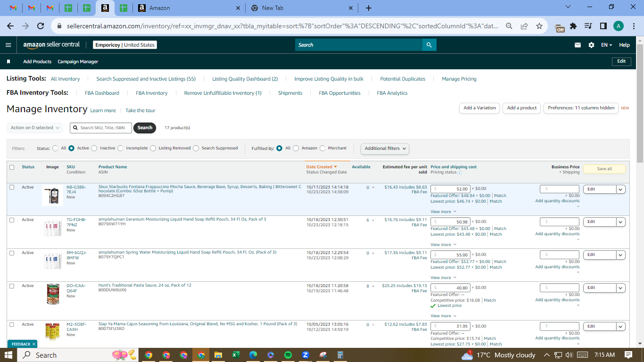The width and height of the screenshot is (644, 362).
Task: Open the Chrome three-dot menu
Action: [634, 26]
